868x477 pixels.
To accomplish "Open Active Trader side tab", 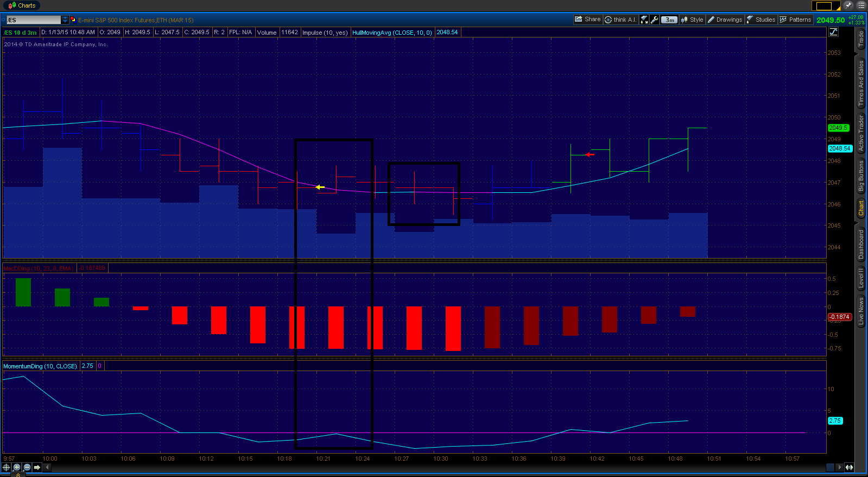I will (x=861, y=133).
